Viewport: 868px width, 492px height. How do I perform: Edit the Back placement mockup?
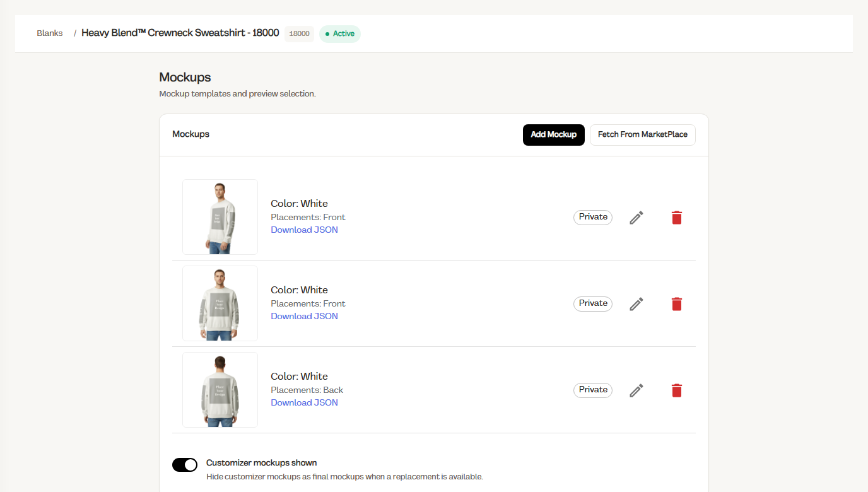tap(636, 390)
